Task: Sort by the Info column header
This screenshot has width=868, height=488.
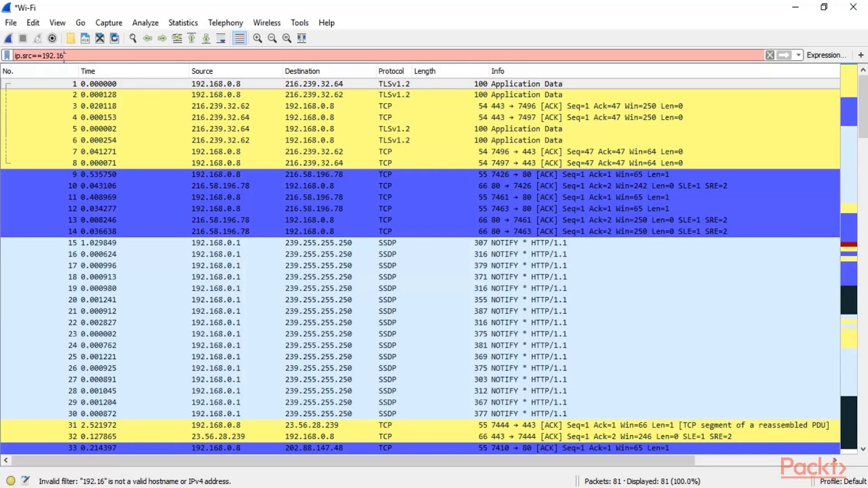Action: click(x=665, y=71)
